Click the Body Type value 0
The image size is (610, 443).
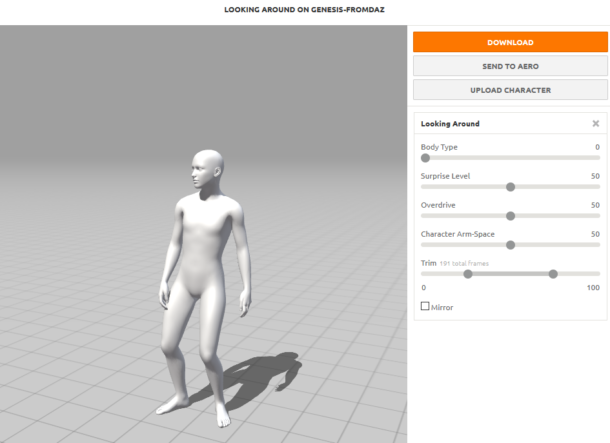[x=598, y=147]
